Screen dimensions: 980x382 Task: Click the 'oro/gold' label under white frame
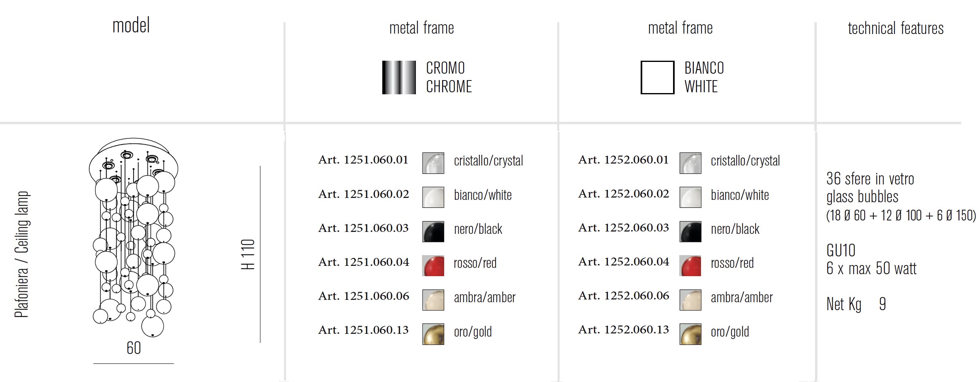pyautogui.click(x=730, y=332)
